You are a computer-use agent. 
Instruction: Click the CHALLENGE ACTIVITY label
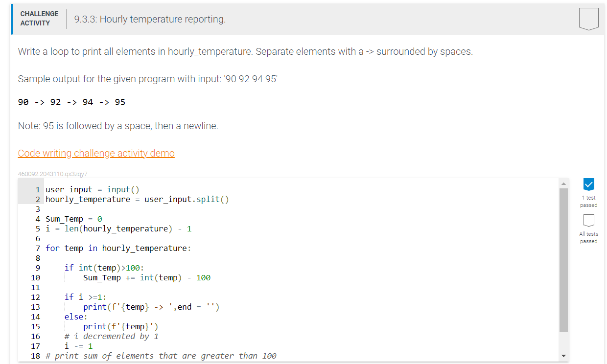coord(39,18)
